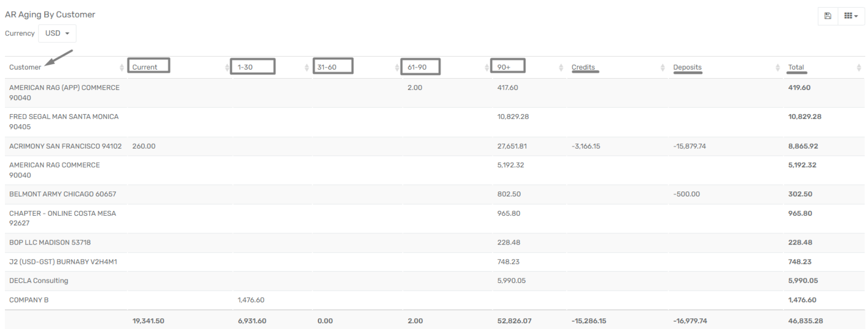Click sort arrows beside Customer header
This screenshot has height=329, width=868.
[x=122, y=68]
